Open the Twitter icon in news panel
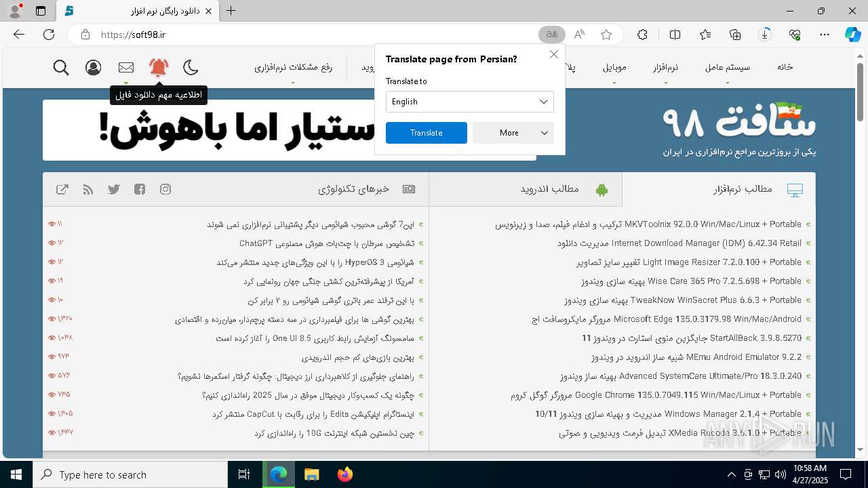868x488 pixels. pos(114,189)
